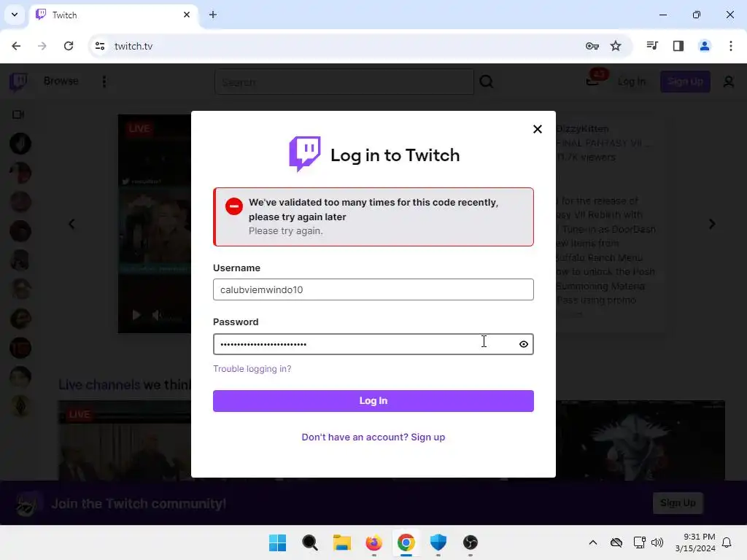747x560 pixels.
Task: Open OBS Studio from taskbar
Action: 471,542
